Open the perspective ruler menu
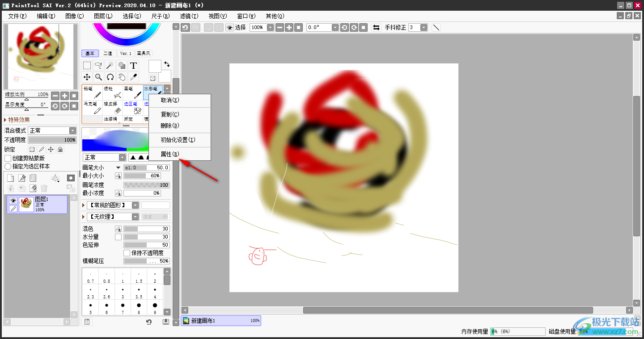This screenshot has height=339, width=644. [x=55, y=178]
